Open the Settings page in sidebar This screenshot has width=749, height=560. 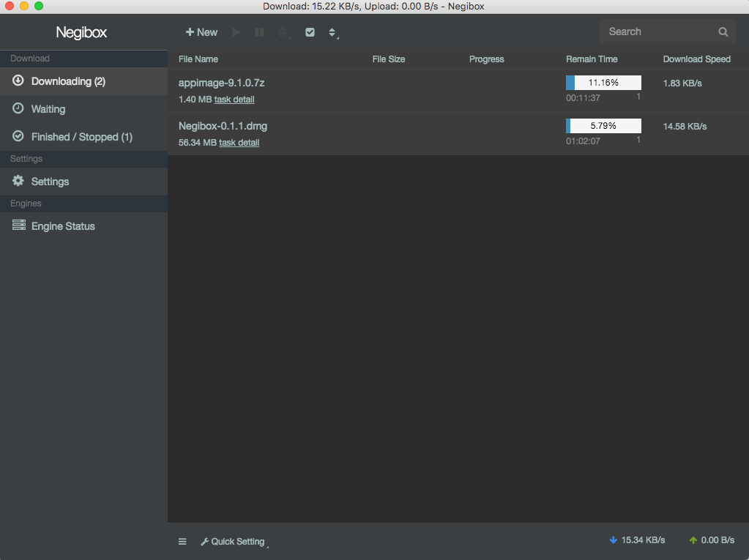tap(83, 182)
